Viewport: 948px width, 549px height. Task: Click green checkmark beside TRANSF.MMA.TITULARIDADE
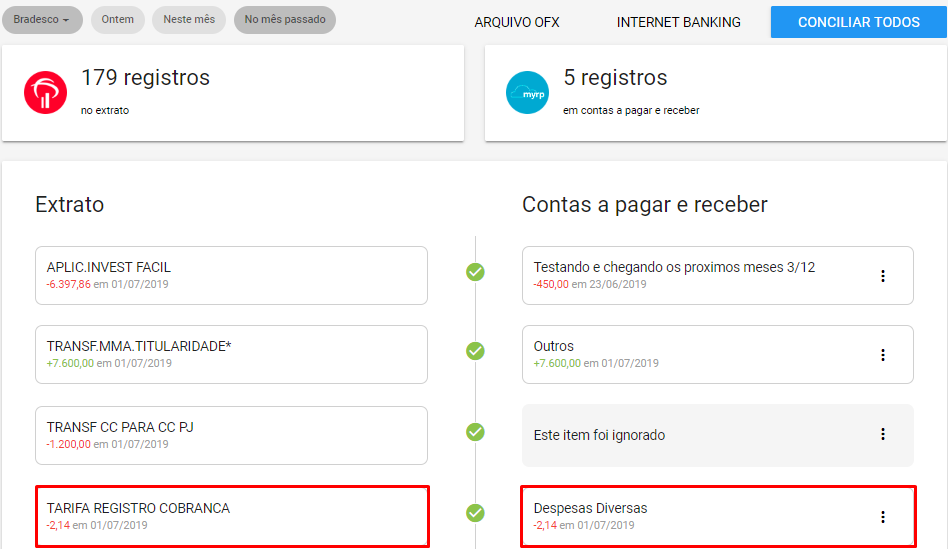(x=475, y=351)
